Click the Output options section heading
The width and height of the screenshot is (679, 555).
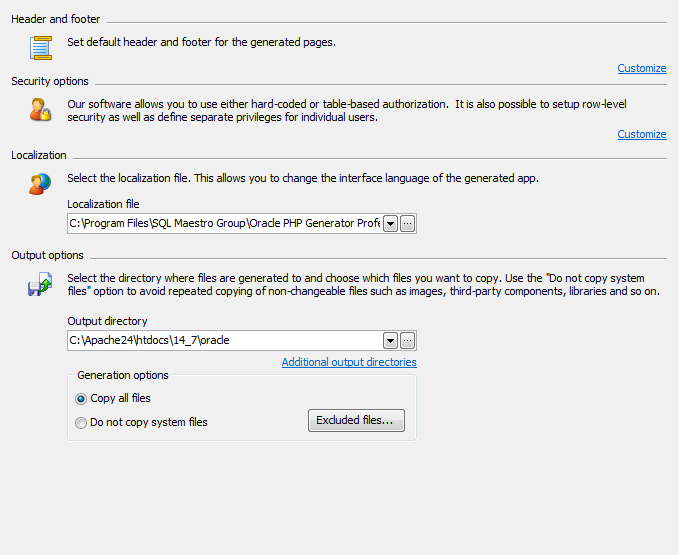coord(47,255)
